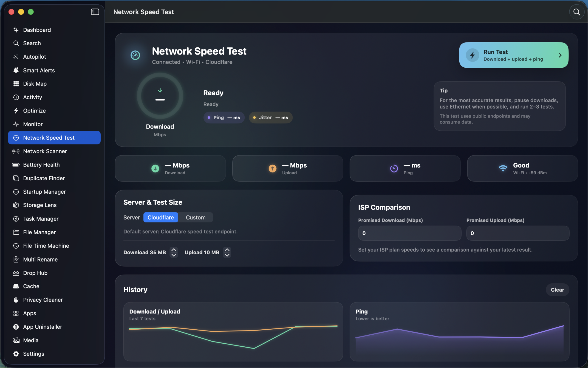Screen dimensions: 588x368
Task: Open Media in the sidebar
Action: click(x=54, y=340)
